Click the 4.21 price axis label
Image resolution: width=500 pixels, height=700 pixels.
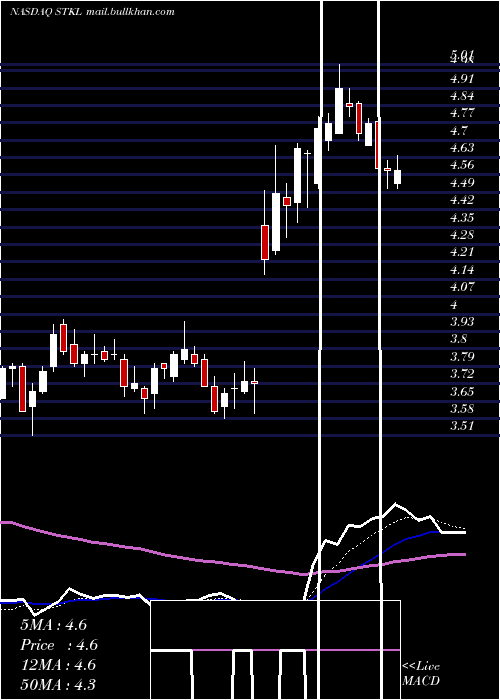[461, 252]
